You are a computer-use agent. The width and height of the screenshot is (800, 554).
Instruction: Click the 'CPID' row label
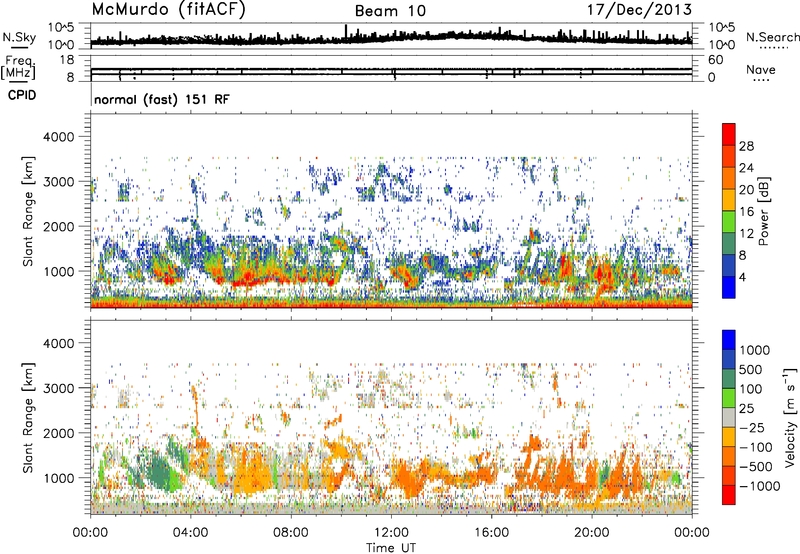(22, 95)
